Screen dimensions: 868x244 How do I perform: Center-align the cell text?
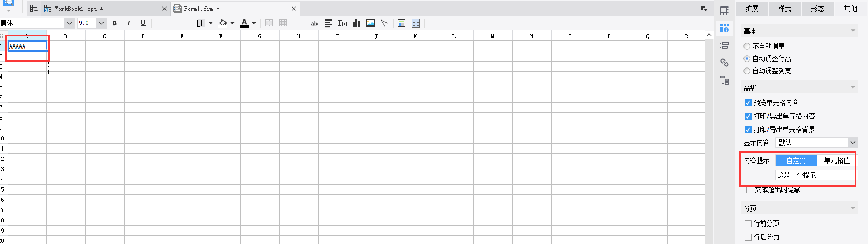173,23
